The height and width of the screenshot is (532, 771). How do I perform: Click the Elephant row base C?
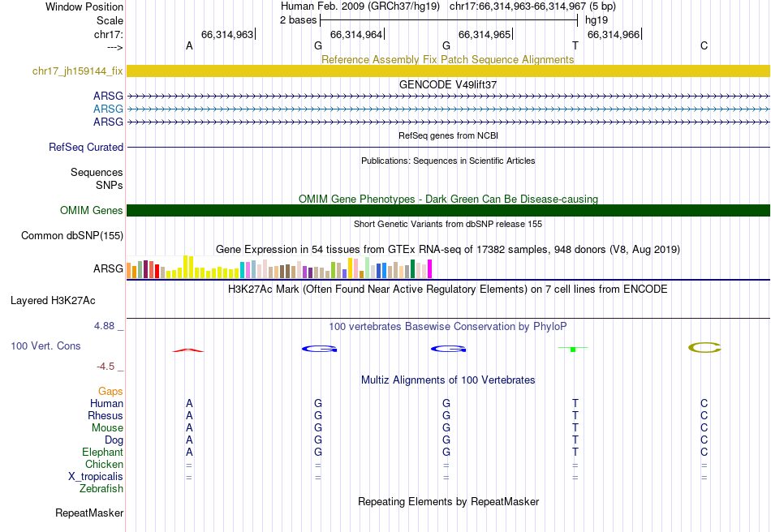[x=704, y=452]
